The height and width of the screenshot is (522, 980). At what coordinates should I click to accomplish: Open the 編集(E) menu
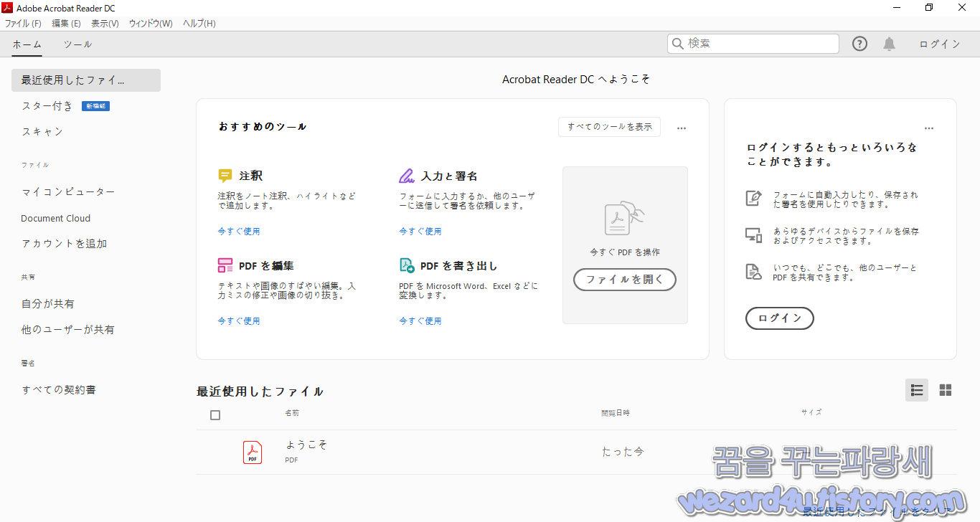pos(66,24)
